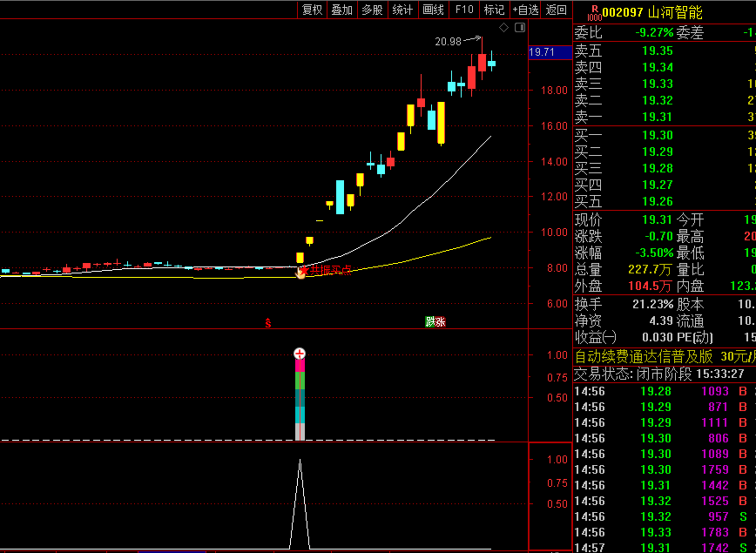Open the 复权 toolbar option

(x=312, y=10)
